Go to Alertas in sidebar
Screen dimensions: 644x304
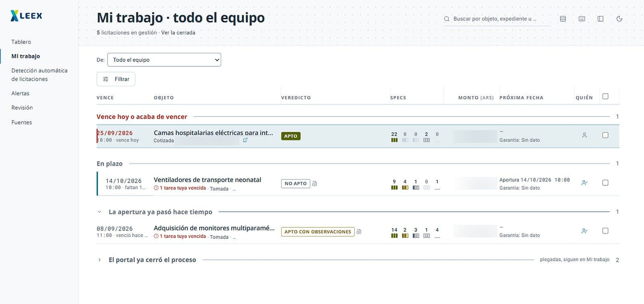[20, 93]
